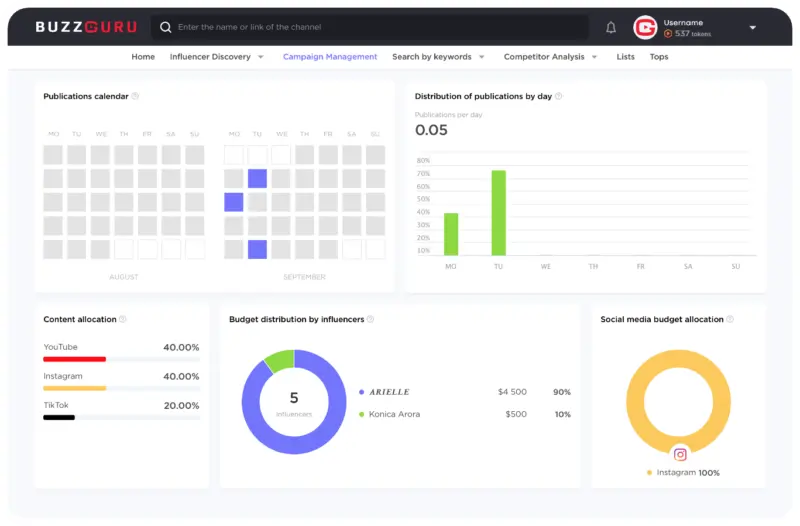Click info icon beside Social media budget allocation
Image resolution: width=800 pixels, height=526 pixels.
(x=730, y=320)
